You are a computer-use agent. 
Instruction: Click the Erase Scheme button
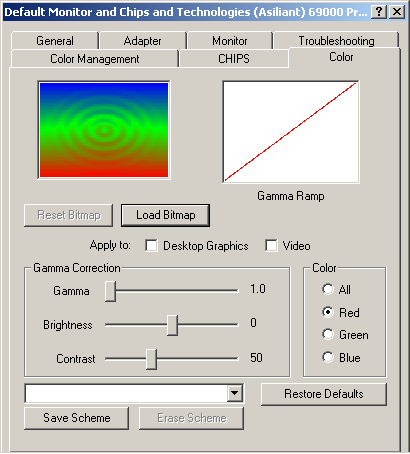click(192, 418)
